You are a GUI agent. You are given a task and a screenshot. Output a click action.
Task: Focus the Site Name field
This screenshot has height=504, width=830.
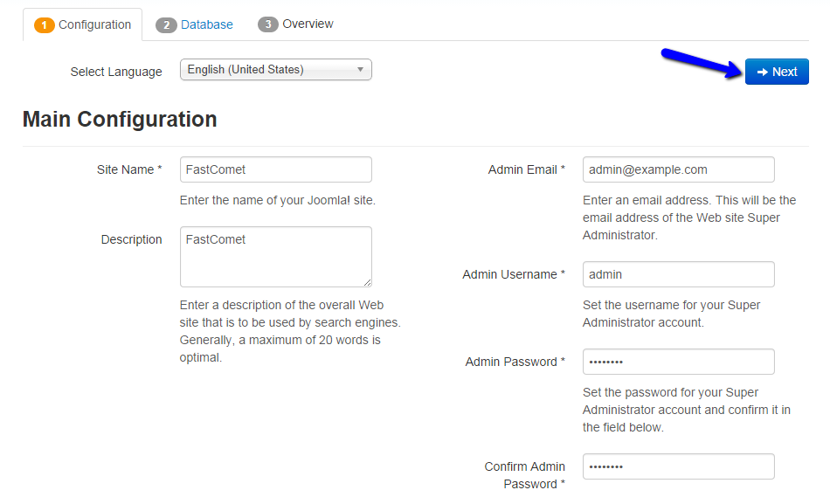tap(275, 169)
